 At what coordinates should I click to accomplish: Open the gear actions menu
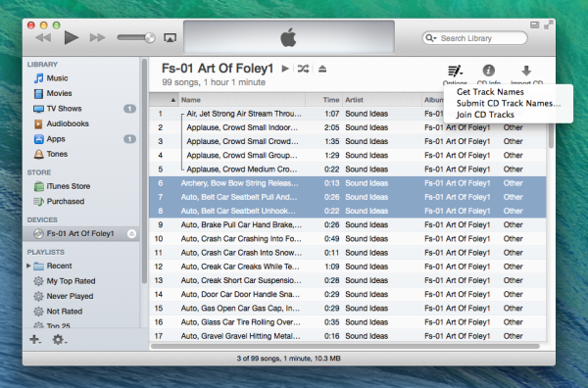(59, 340)
